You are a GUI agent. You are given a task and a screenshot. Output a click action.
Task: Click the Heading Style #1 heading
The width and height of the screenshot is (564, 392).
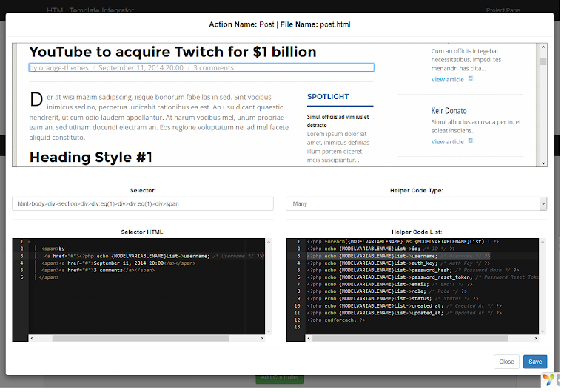91,158
